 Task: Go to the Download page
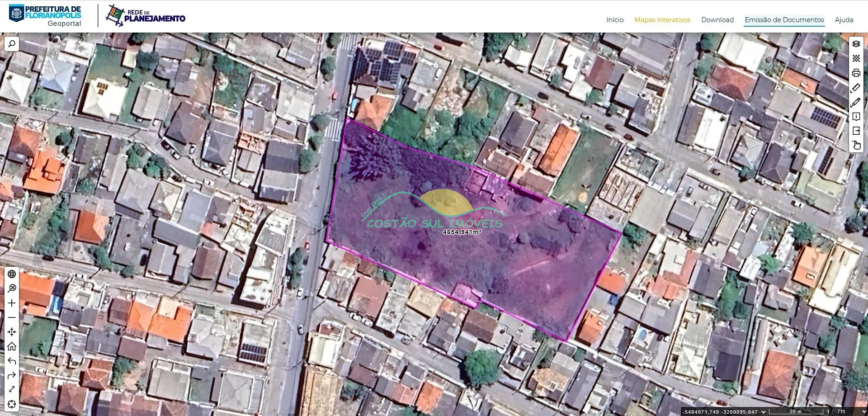point(717,20)
